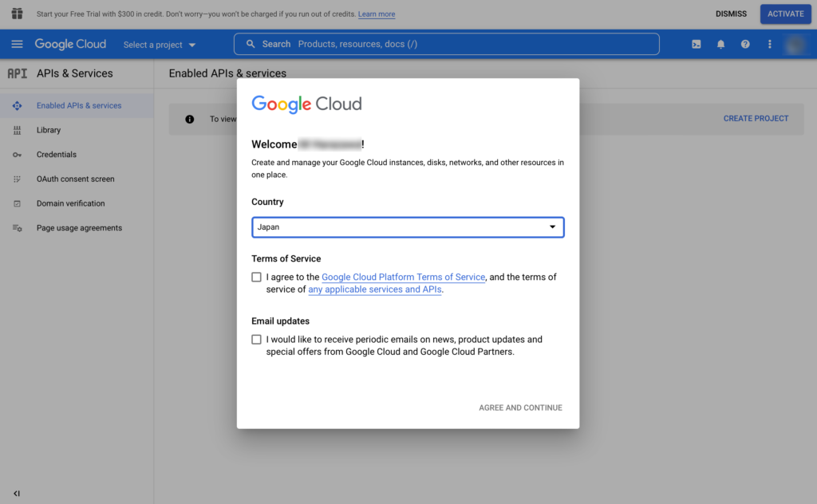817x504 pixels.
Task: Activate Cloud Shell terminal icon
Action: point(697,45)
